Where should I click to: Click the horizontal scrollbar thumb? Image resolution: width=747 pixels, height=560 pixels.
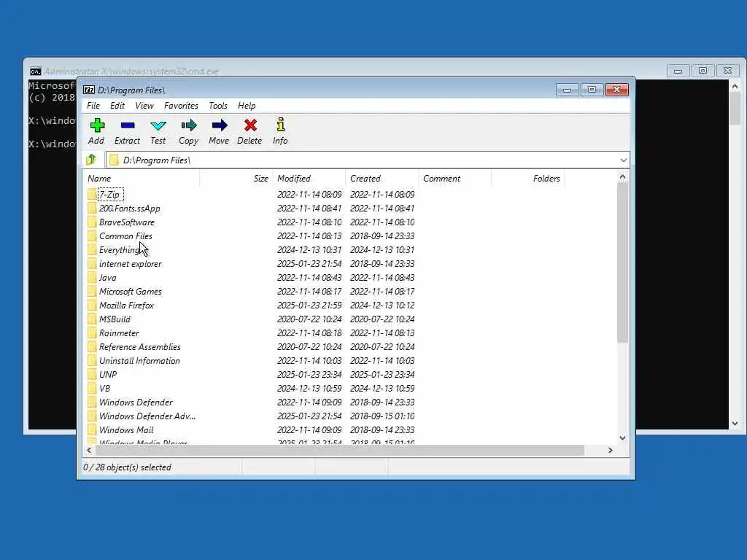(340, 450)
